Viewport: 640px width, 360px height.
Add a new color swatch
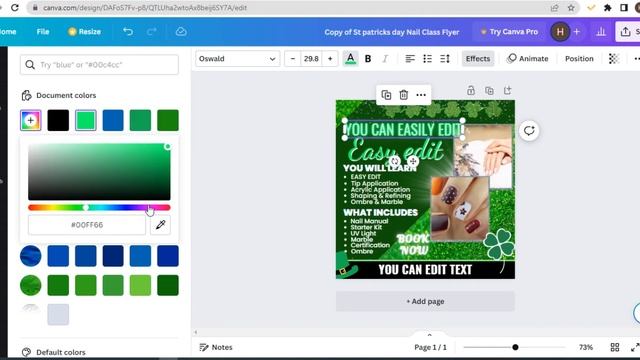[31, 120]
